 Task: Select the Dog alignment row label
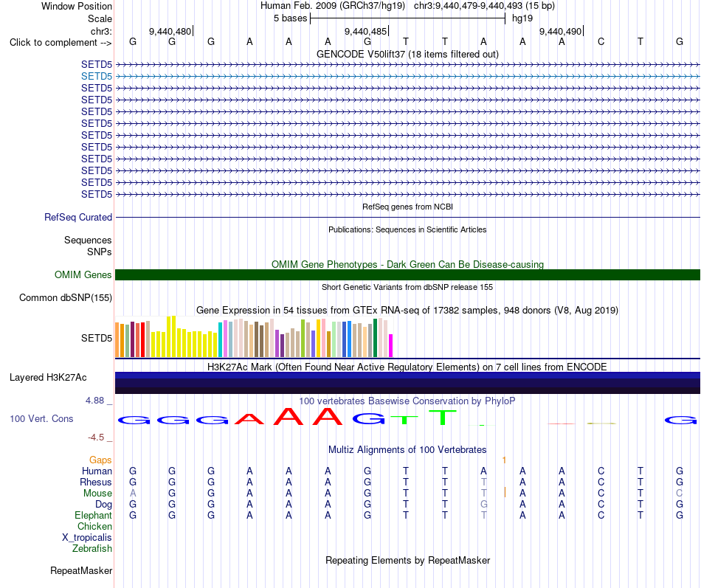click(x=104, y=505)
